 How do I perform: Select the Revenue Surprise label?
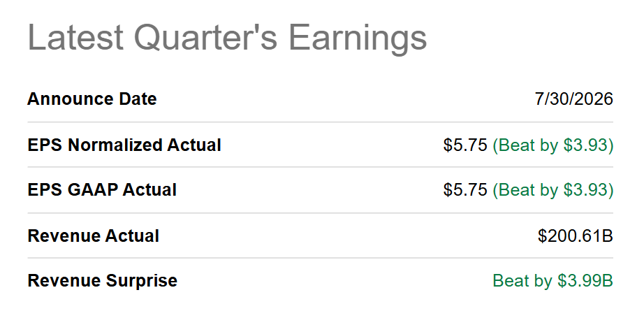tap(102, 281)
